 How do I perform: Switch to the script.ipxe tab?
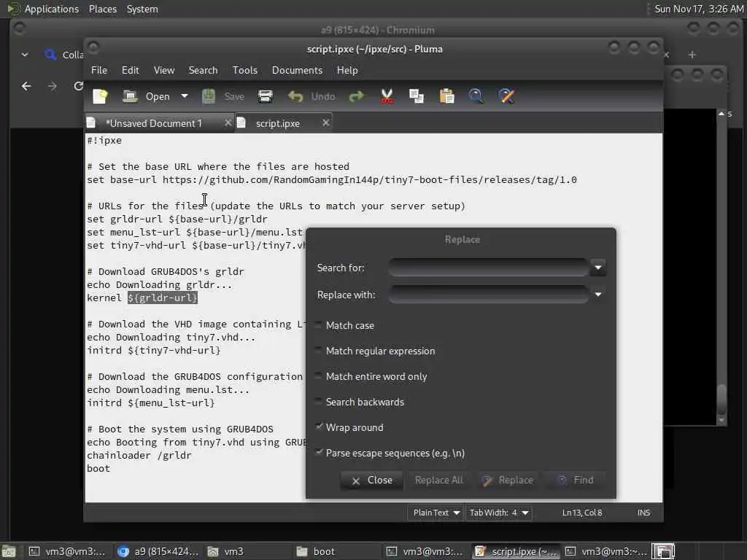tap(278, 123)
